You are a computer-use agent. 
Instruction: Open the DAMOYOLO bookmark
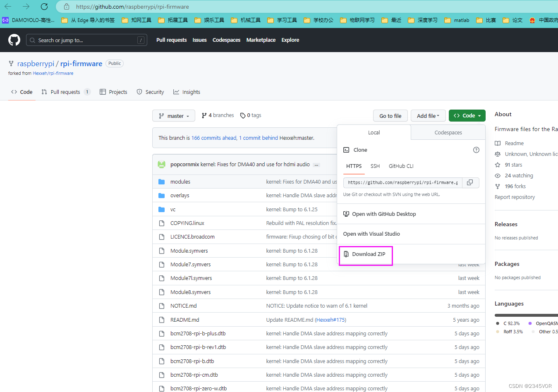pos(28,20)
